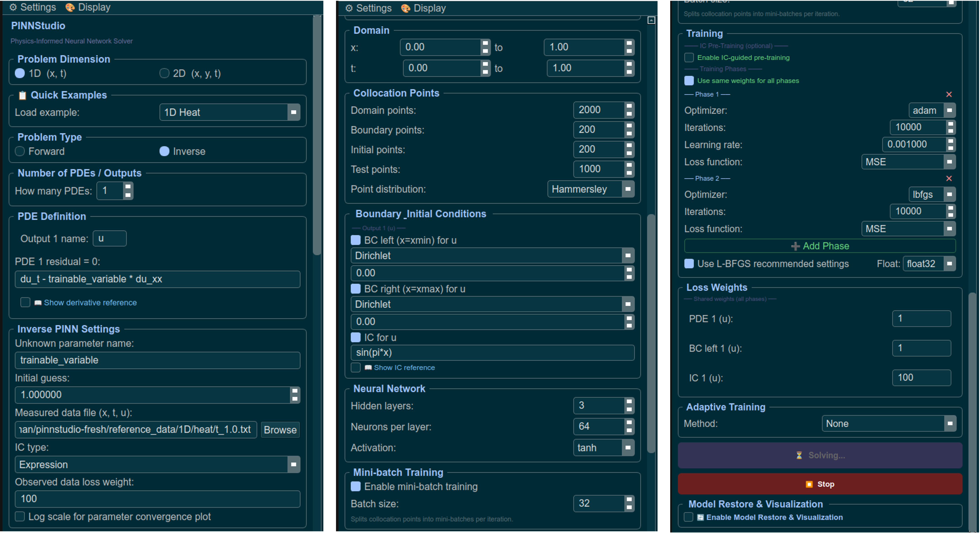Edit Observed data loss weight field
Image resolution: width=980 pixels, height=533 pixels.
click(x=158, y=499)
